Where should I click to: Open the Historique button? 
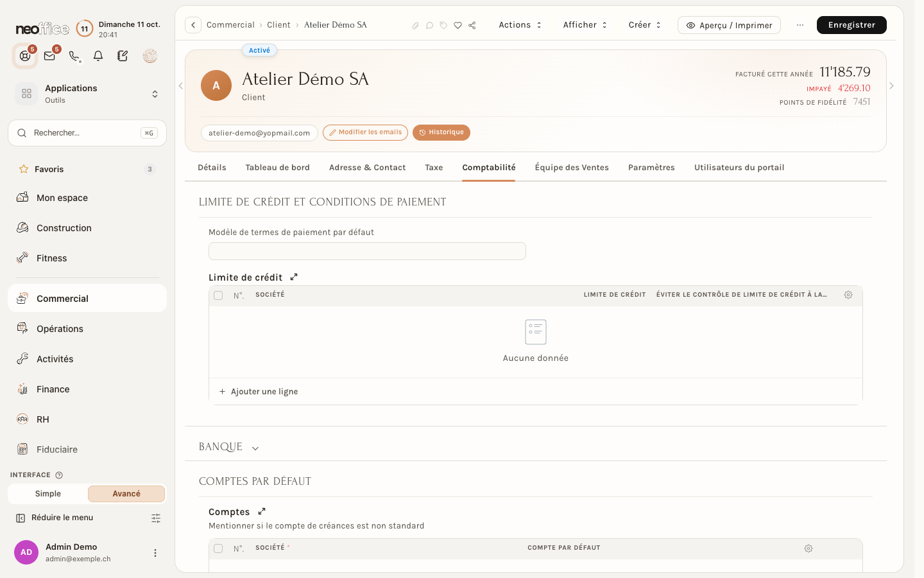tap(441, 132)
